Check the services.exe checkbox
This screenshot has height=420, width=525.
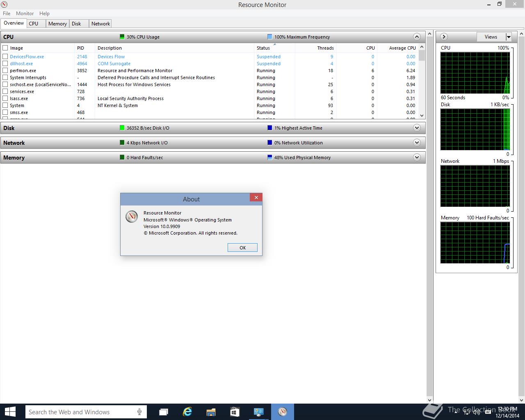point(5,91)
